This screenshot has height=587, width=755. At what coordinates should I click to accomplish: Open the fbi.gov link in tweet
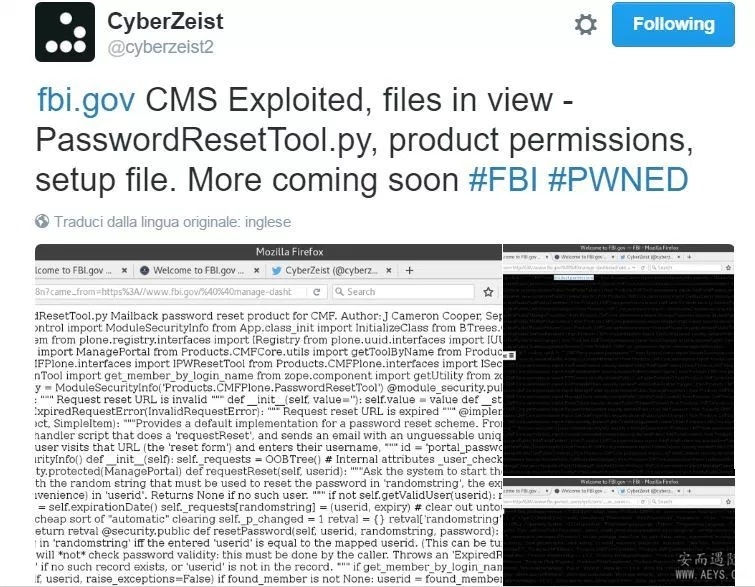tap(86, 100)
